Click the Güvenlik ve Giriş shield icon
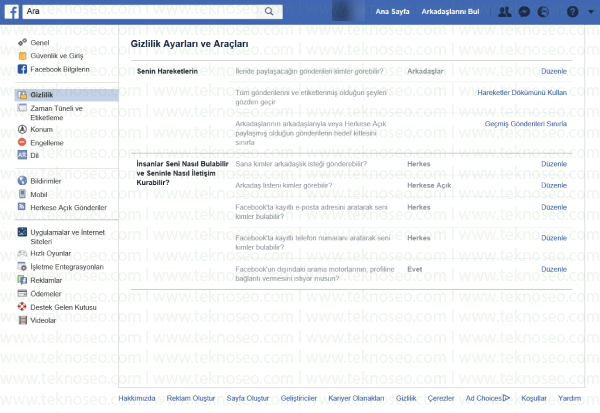Image resolution: width=600 pixels, height=413 pixels. pos(23,56)
